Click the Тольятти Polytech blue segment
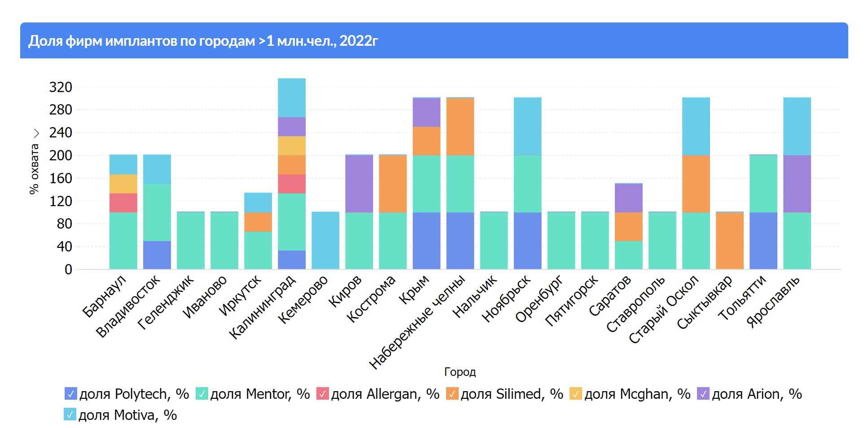The height and width of the screenshot is (428, 868). pos(763,241)
